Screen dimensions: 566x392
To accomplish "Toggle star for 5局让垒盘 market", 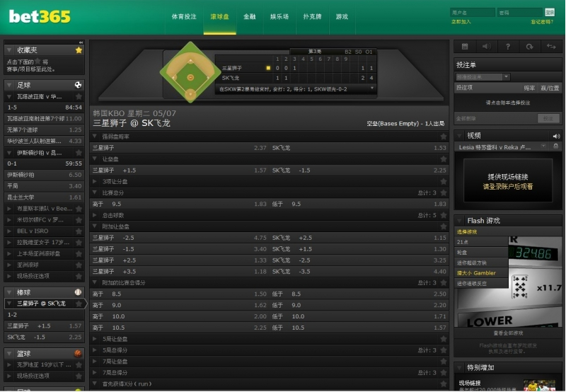I will tap(444, 339).
